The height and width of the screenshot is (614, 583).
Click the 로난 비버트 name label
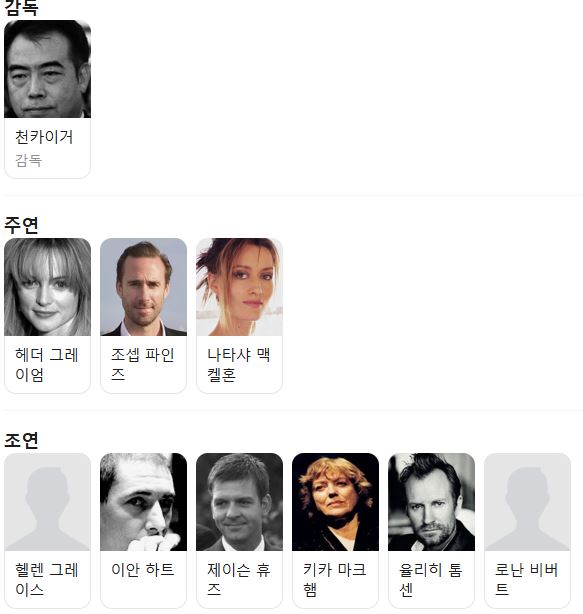526,580
